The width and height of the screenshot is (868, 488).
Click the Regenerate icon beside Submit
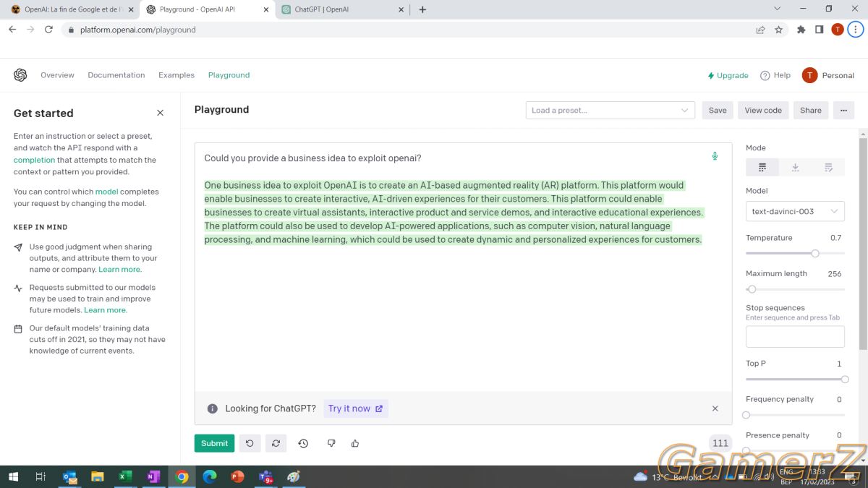(276, 443)
